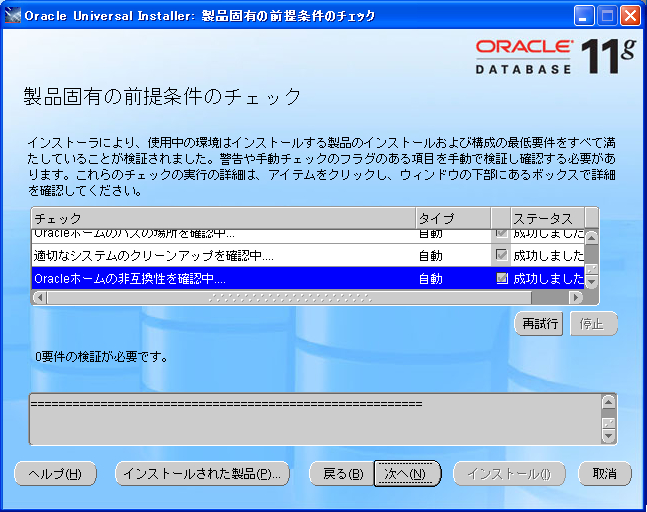Image resolution: width=647 pixels, height=512 pixels.
Task: Click 自動 type in the クリーンアップ row
Action: 431,256
